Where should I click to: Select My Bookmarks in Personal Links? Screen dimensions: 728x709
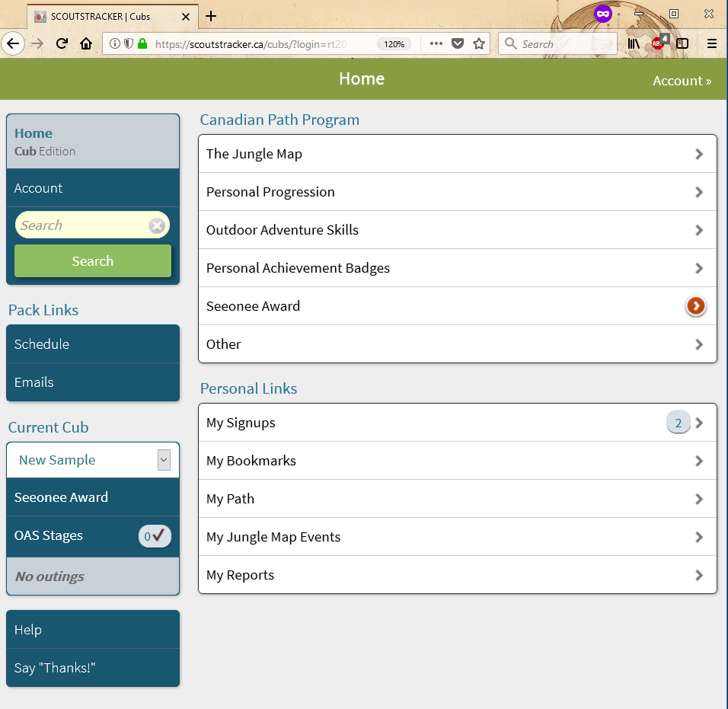click(457, 461)
